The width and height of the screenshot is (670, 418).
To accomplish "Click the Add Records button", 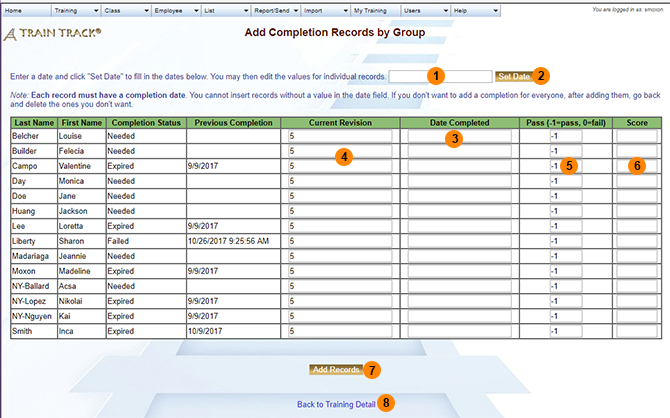I will point(335,370).
